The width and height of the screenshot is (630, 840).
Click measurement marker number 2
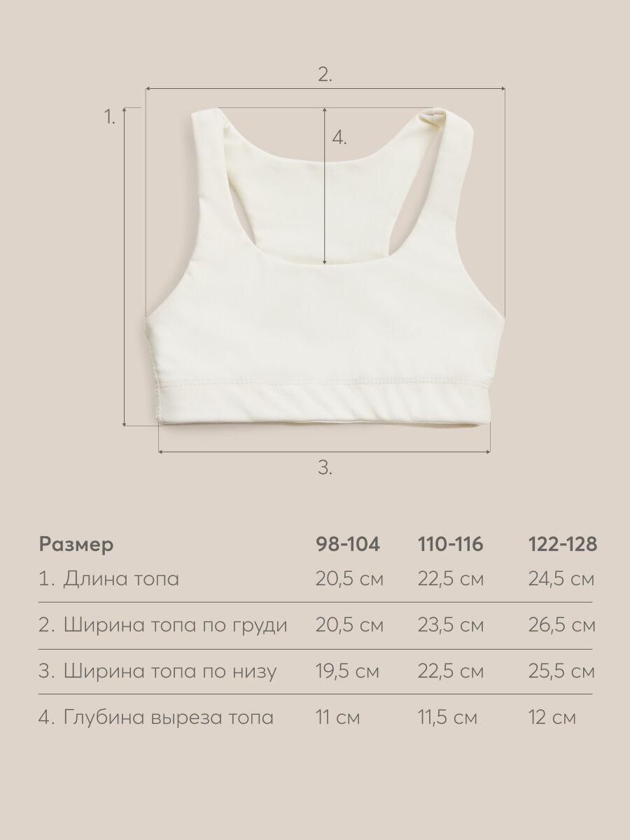click(324, 75)
